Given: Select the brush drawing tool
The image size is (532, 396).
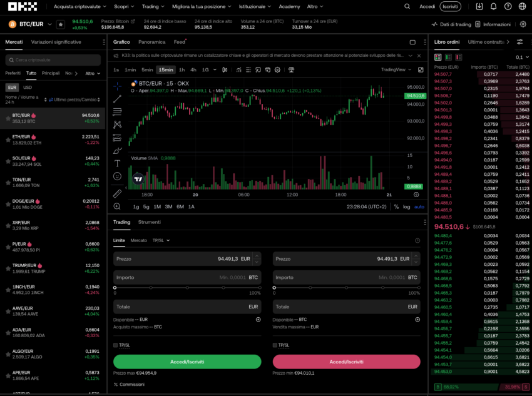Looking at the screenshot, I should coord(118,151).
